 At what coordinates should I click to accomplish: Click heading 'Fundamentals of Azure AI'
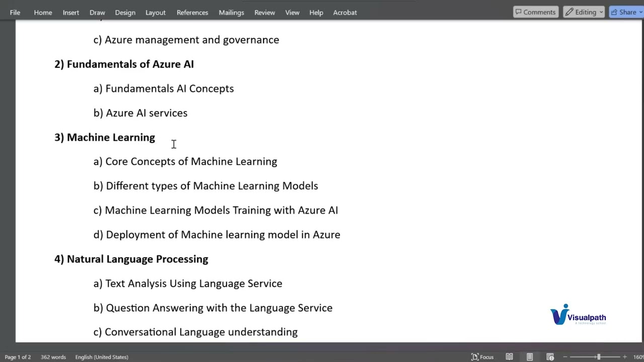point(130,64)
